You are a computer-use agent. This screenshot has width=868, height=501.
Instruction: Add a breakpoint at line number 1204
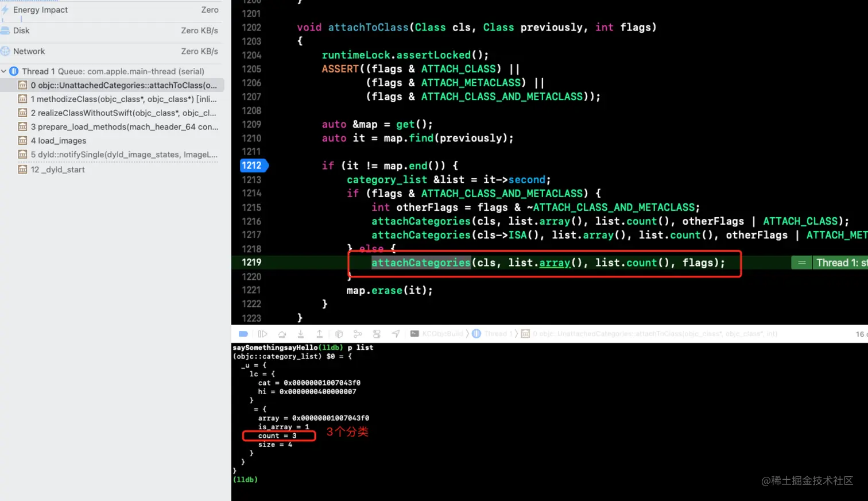click(x=251, y=55)
